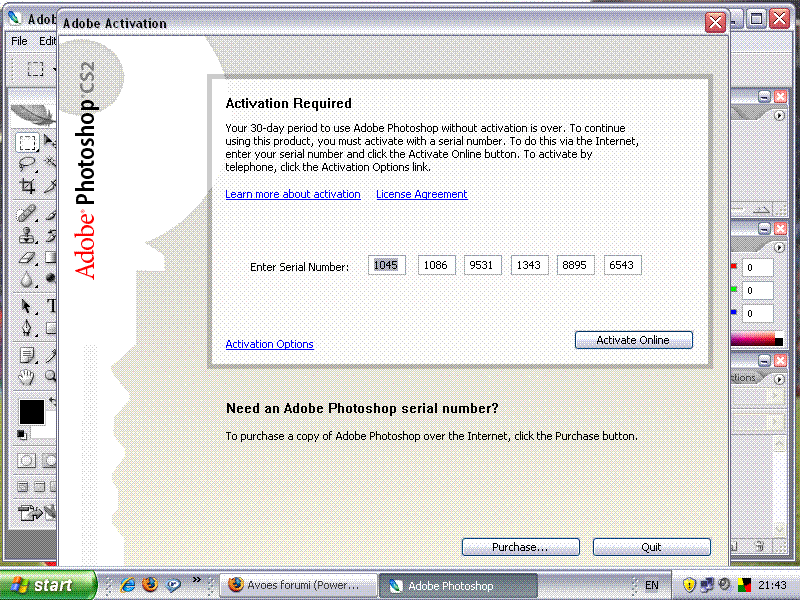
Task: Click the blue channel value field
Action: pos(757,313)
